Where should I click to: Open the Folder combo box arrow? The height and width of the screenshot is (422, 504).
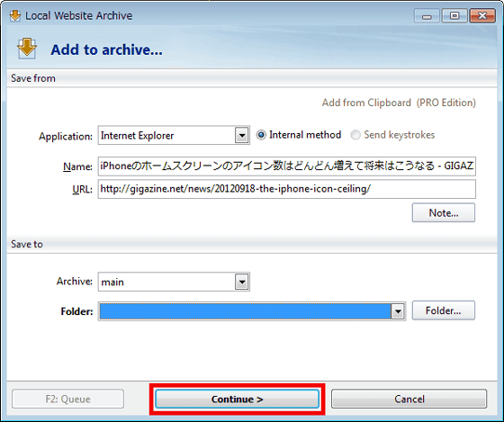point(398,311)
